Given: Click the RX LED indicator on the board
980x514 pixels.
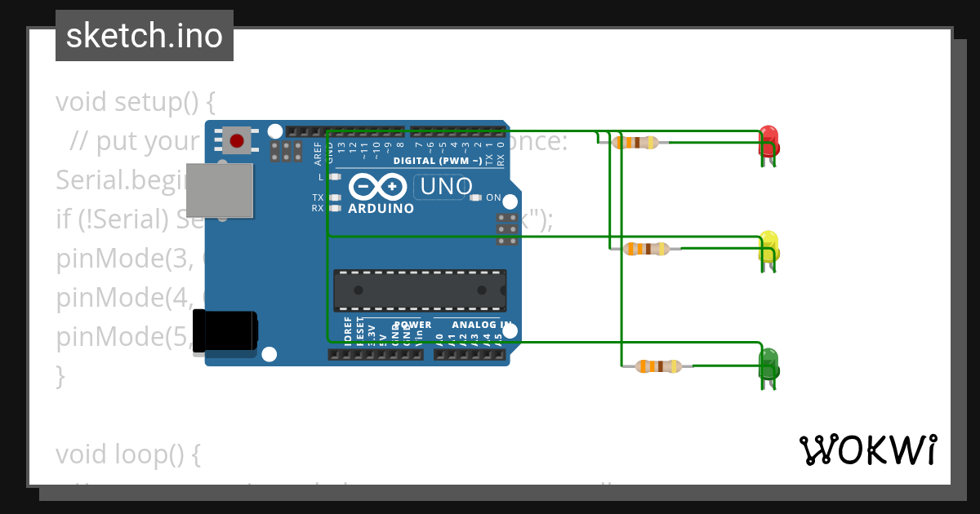Looking at the screenshot, I should pos(333,206).
